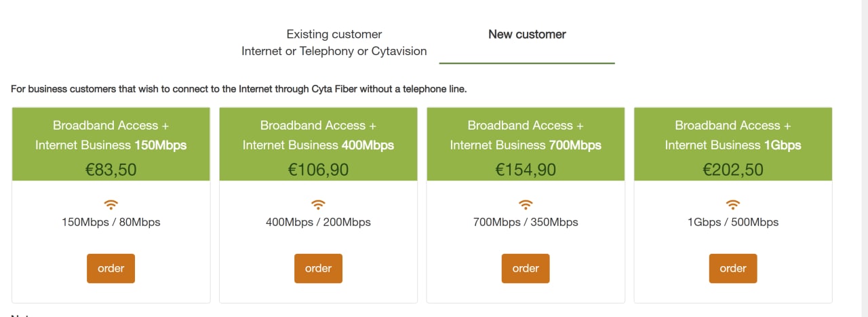868x317 pixels.
Task: Click the €83,50 price
Action: 111,170
